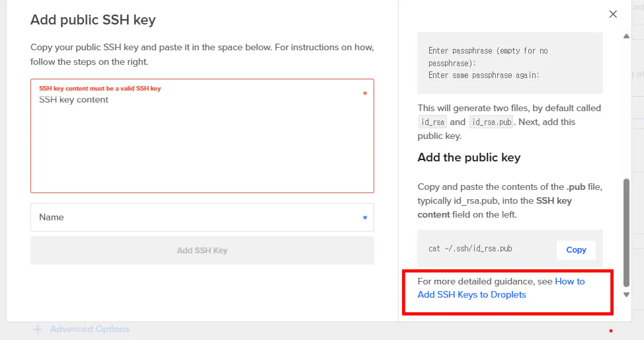Click the scrollbar up arrow
The width and height of the screenshot is (644, 340).
coord(627,36)
